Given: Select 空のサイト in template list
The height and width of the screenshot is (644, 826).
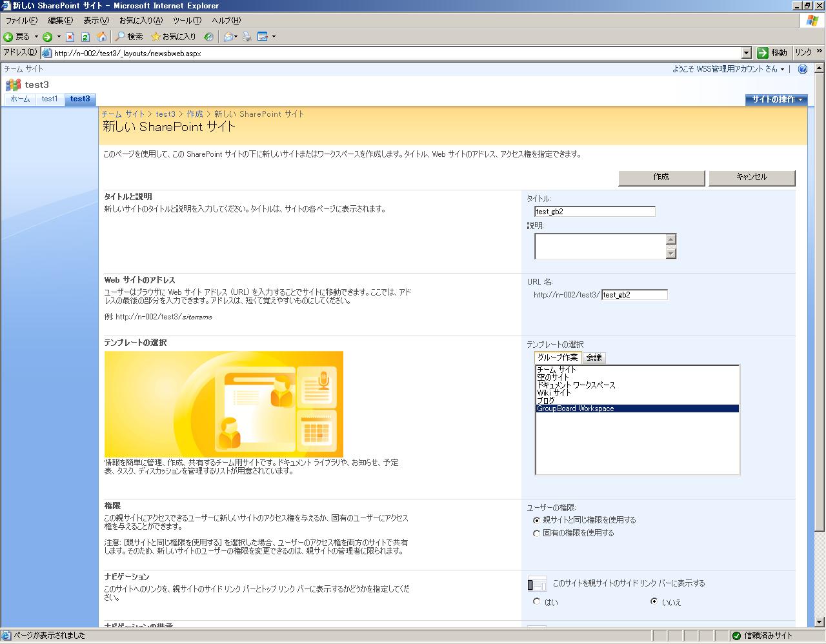Looking at the screenshot, I should click(x=637, y=377).
